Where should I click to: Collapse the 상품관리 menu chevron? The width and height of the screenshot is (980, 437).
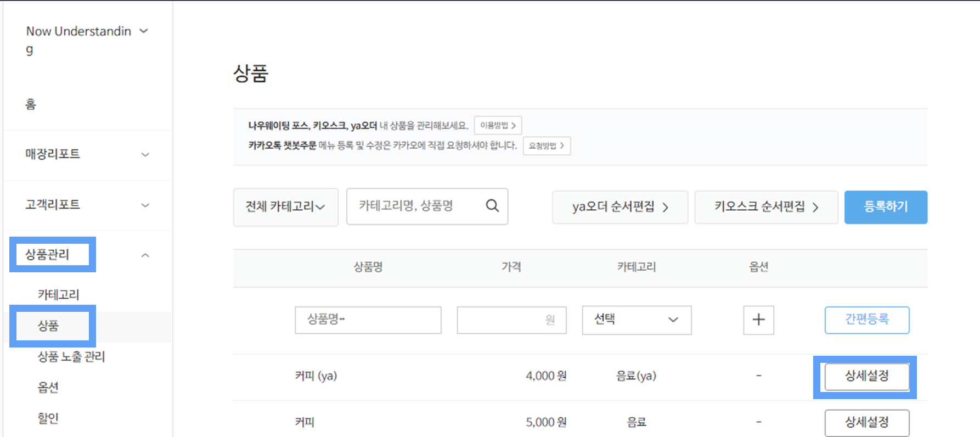click(145, 255)
